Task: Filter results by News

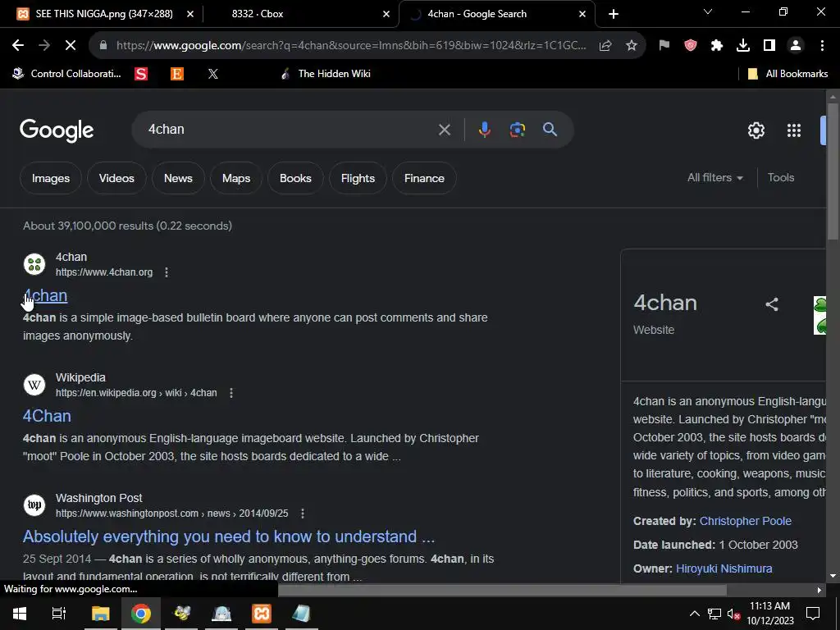Action: [x=178, y=178]
